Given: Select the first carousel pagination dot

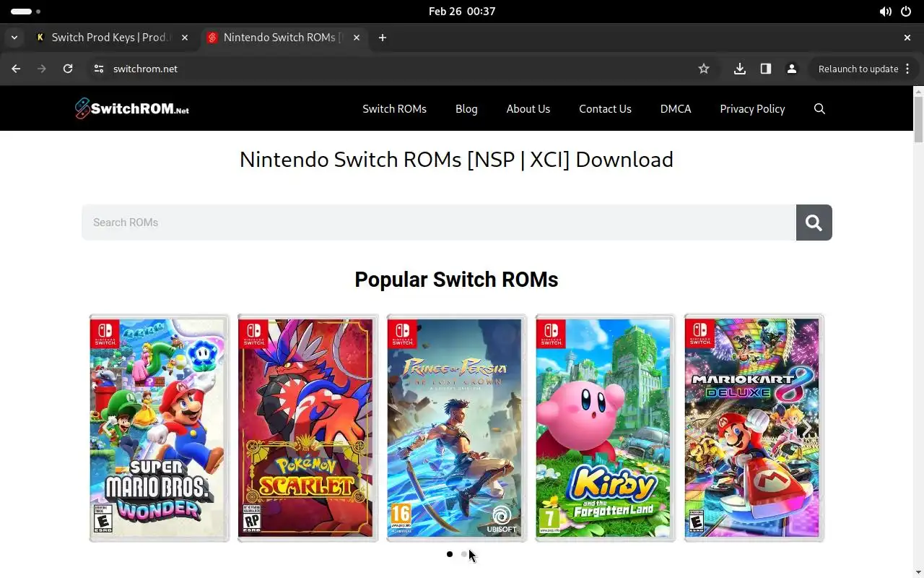Looking at the screenshot, I should pyautogui.click(x=450, y=554).
